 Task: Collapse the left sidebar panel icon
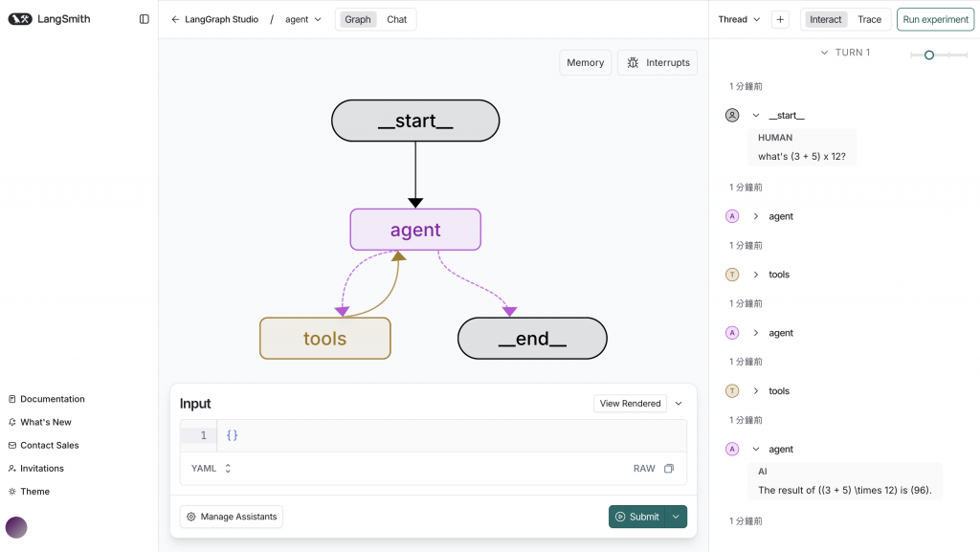click(x=145, y=19)
